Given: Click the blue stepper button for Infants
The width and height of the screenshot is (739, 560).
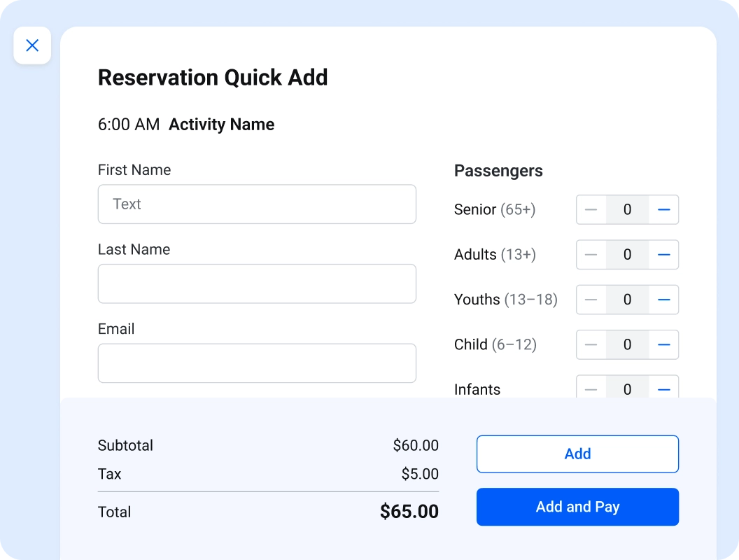Looking at the screenshot, I should [663, 388].
